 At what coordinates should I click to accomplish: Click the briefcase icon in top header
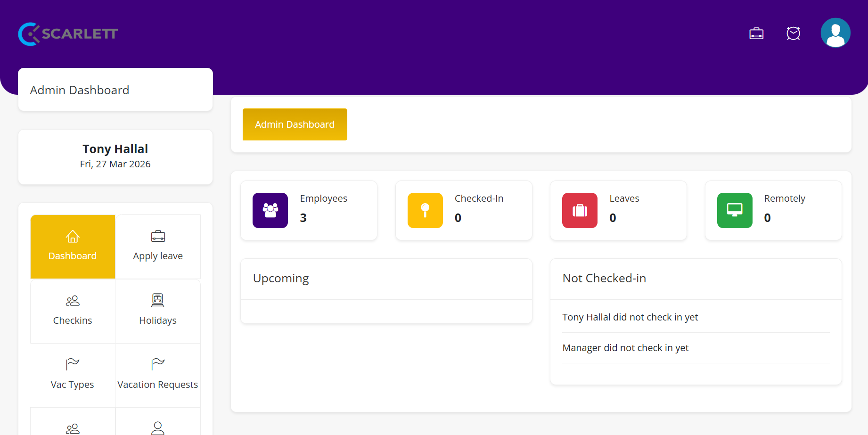pyautogui.click(x=756, y=33)
